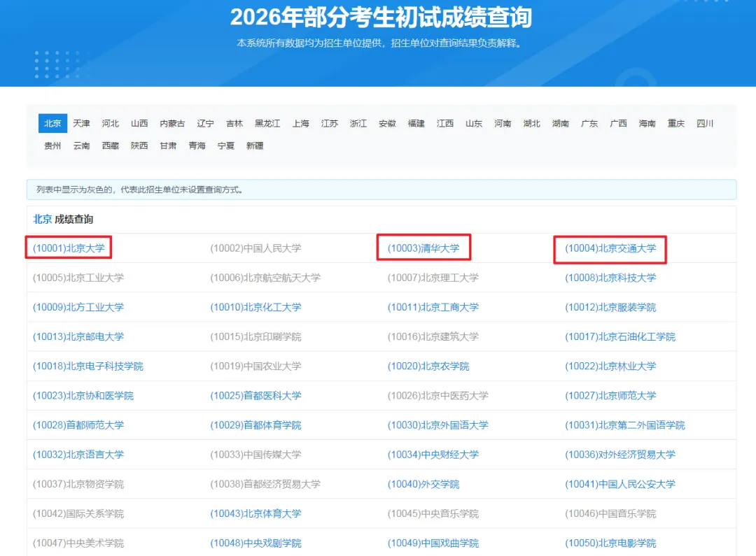Select the 海南 tab
Viewport: 756px width, 556px height.
tap(647, 123)
